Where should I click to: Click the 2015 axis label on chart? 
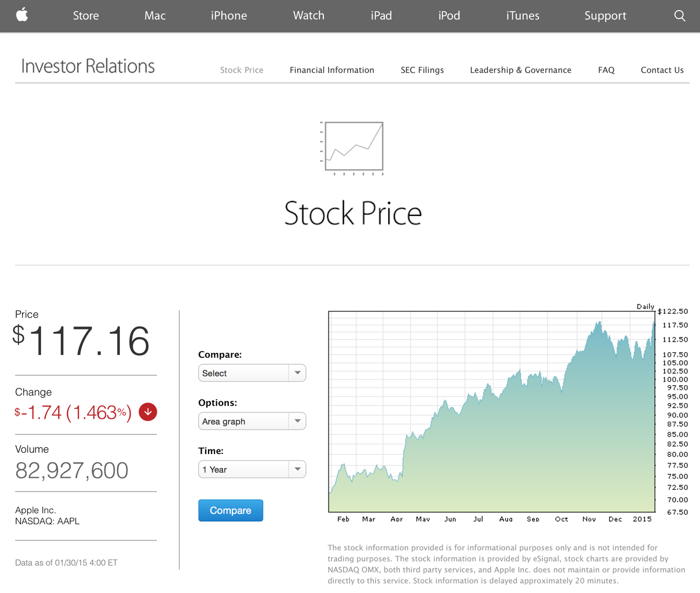(x=642, y=519)
